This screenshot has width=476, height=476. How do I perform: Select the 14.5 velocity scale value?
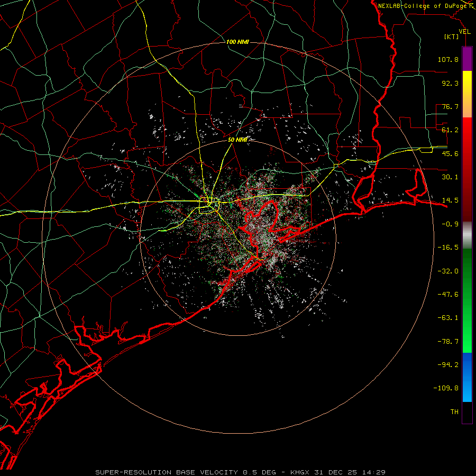(x=450, y=200)
